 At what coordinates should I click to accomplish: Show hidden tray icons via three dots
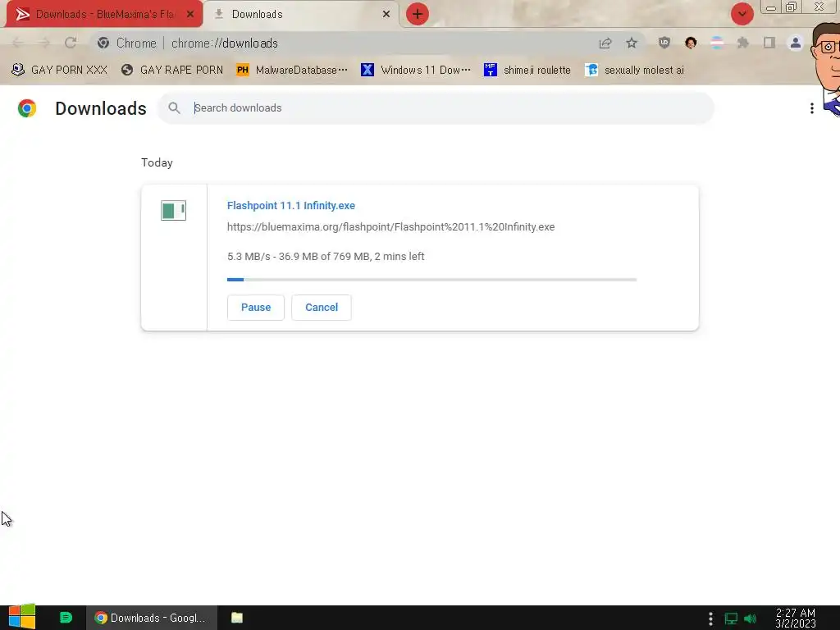pos(710,619)
